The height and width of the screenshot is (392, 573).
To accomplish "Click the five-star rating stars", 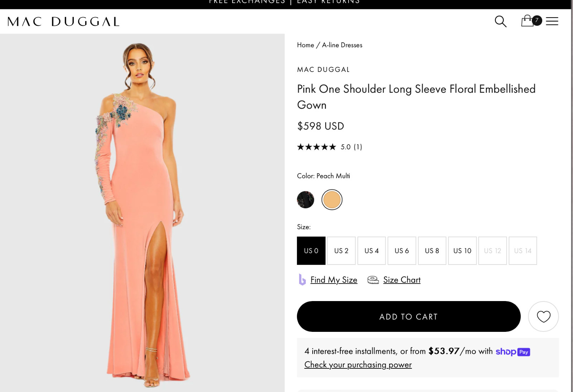I will (x=317, y=147).
